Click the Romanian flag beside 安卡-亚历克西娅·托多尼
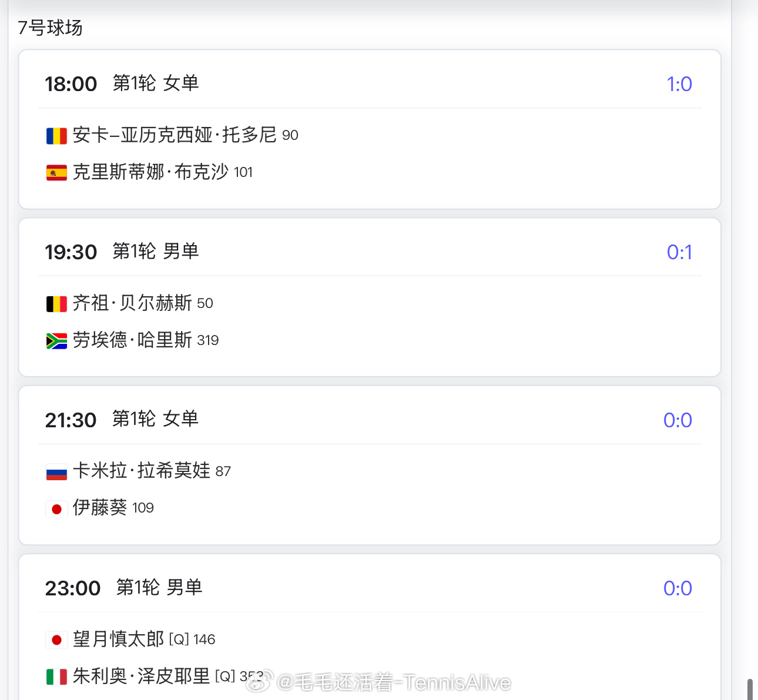The width and height of the screenshot is (758, 700). point(56,136)
